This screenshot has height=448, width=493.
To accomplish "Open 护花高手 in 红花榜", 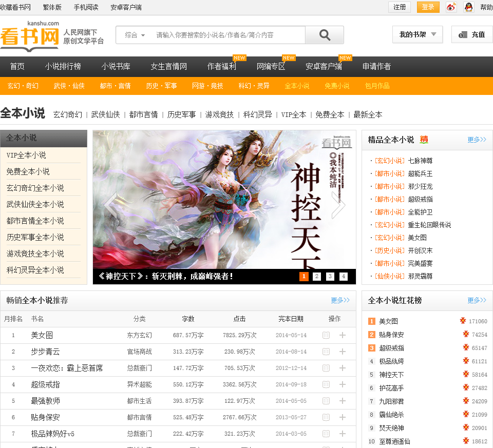I will pyautogui.click(x=391, y=388).
